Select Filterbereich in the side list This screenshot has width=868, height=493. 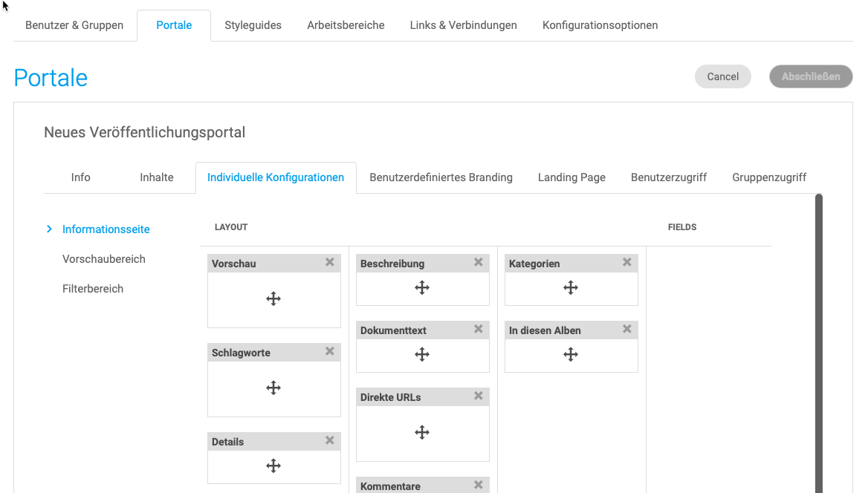click(x=93, y=289)
